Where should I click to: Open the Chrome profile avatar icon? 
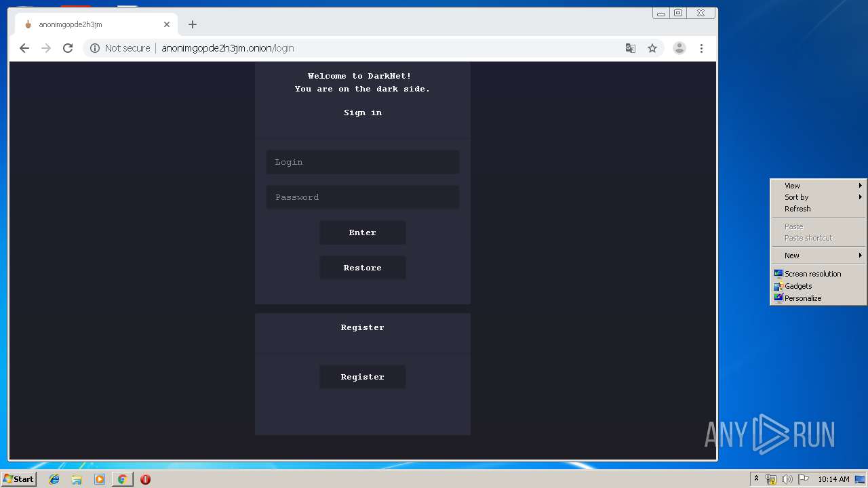pos(679,48)
